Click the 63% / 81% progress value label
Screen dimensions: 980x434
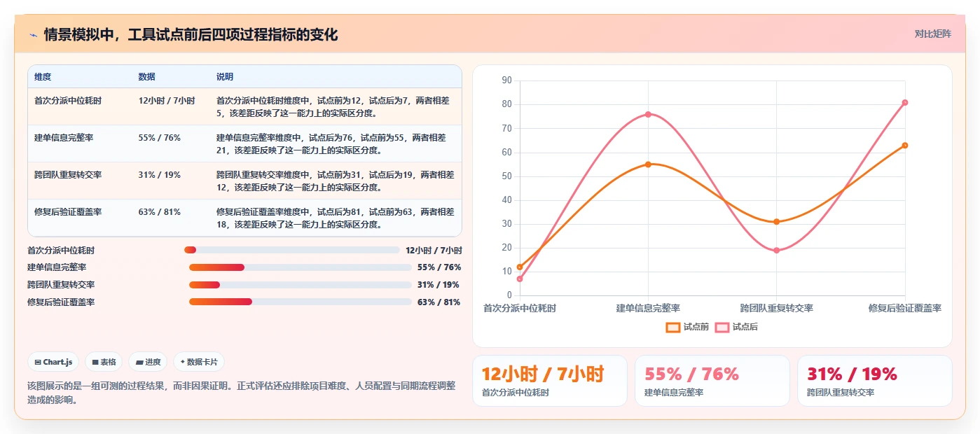[x=439, y=302]
